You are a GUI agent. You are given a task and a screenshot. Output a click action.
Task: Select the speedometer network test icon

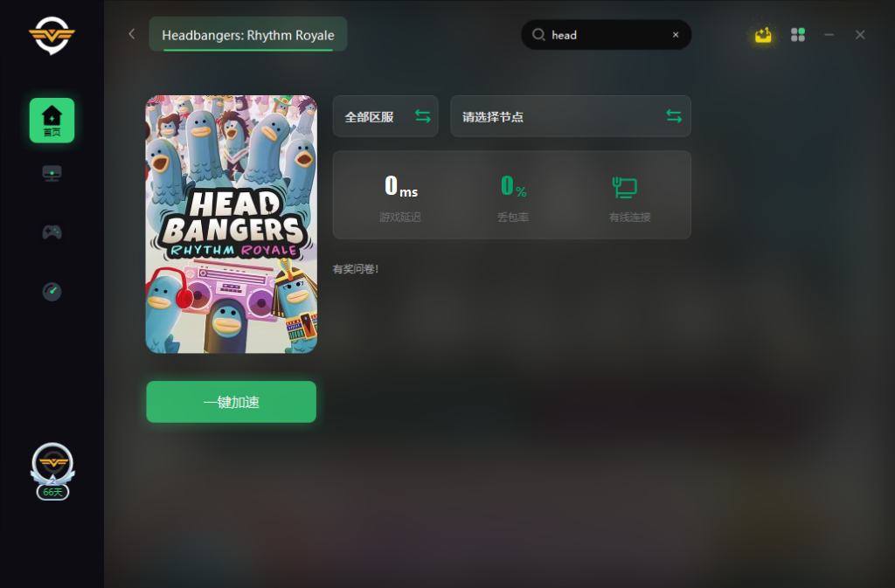(x=52, y=291)
